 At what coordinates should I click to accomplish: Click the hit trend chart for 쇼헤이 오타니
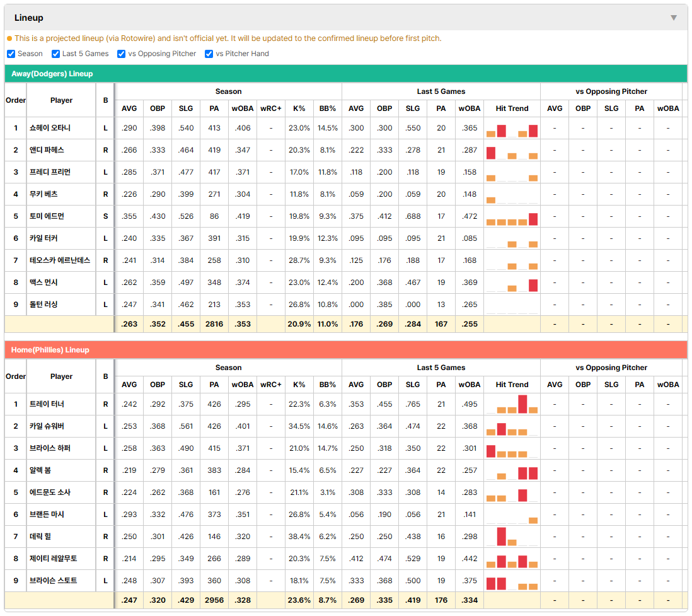(x=512, y=131)
